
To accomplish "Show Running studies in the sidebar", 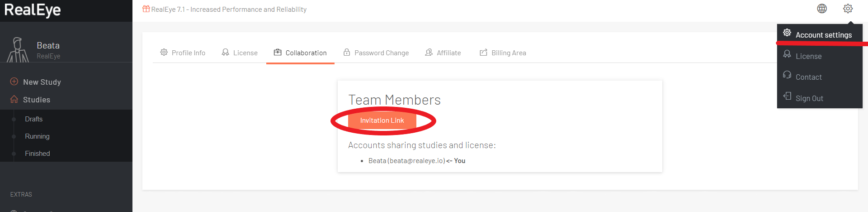I will coord(37,136).
